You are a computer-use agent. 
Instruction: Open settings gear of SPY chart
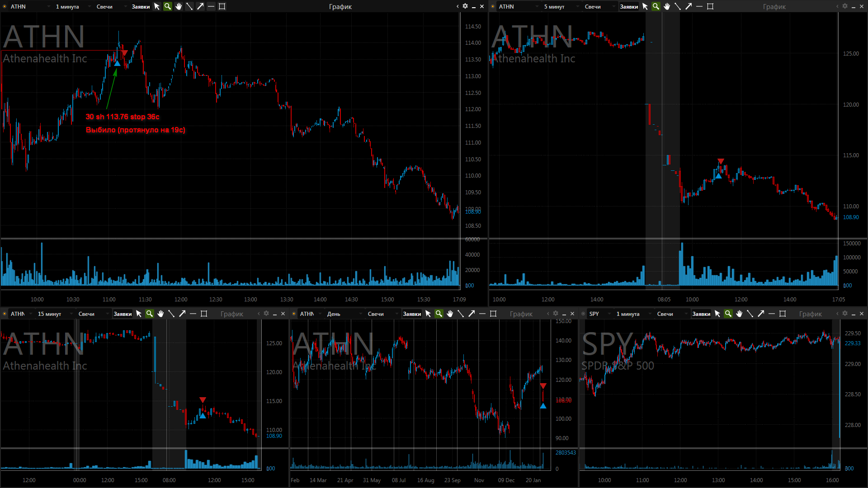[x=845, y=314]
